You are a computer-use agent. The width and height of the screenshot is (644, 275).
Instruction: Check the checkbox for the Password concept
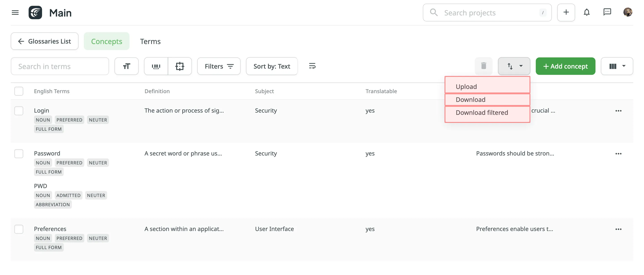tap(19, 154)
